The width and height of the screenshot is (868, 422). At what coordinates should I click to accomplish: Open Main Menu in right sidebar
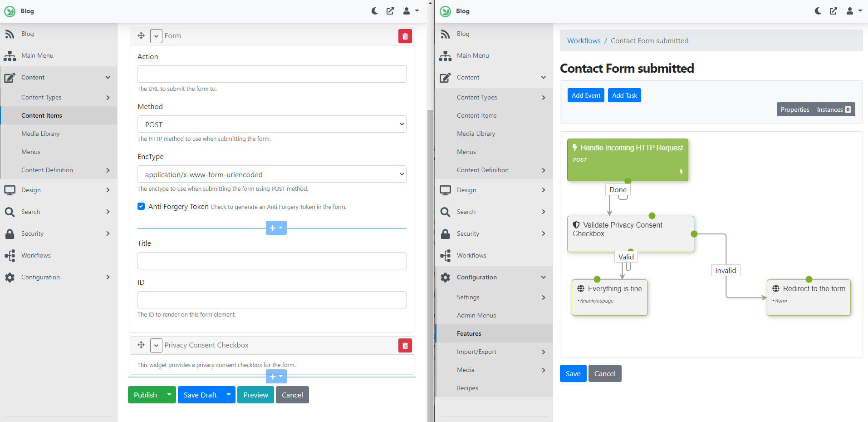(x=494, y=55)
